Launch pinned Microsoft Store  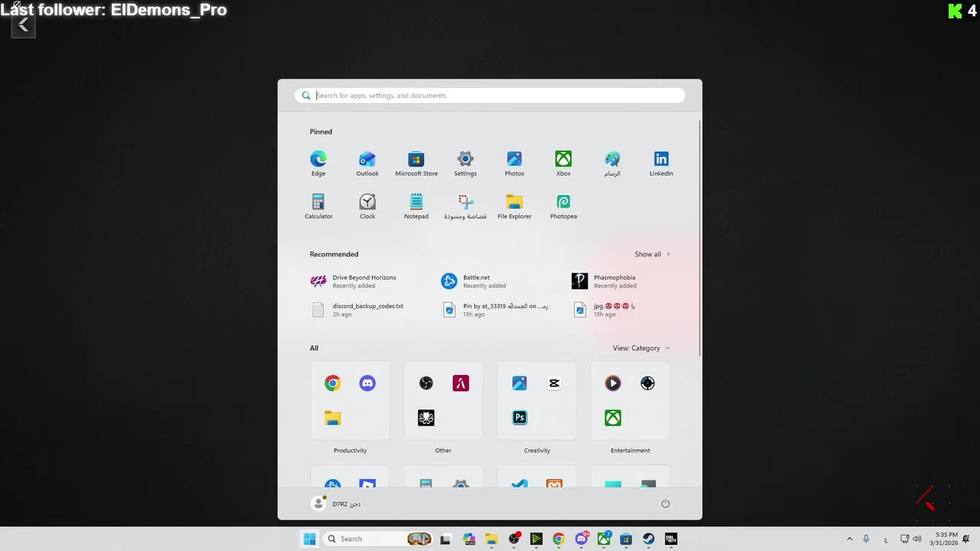(416, 163)
